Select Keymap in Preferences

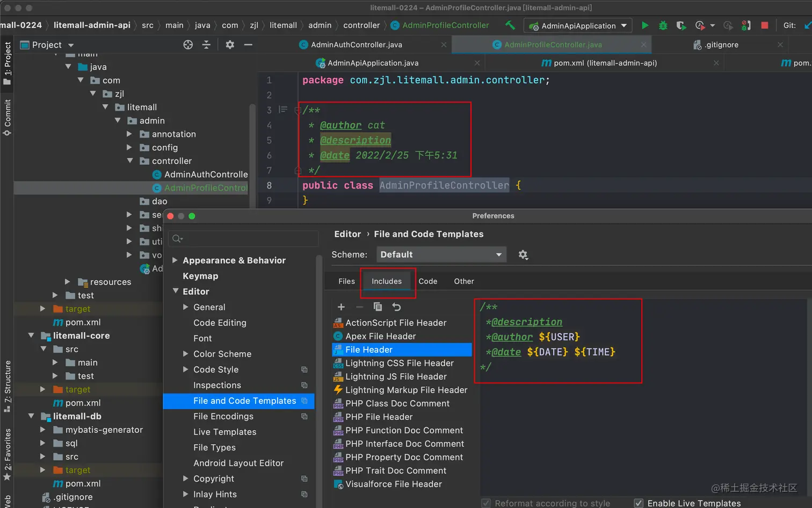[200, 275]
